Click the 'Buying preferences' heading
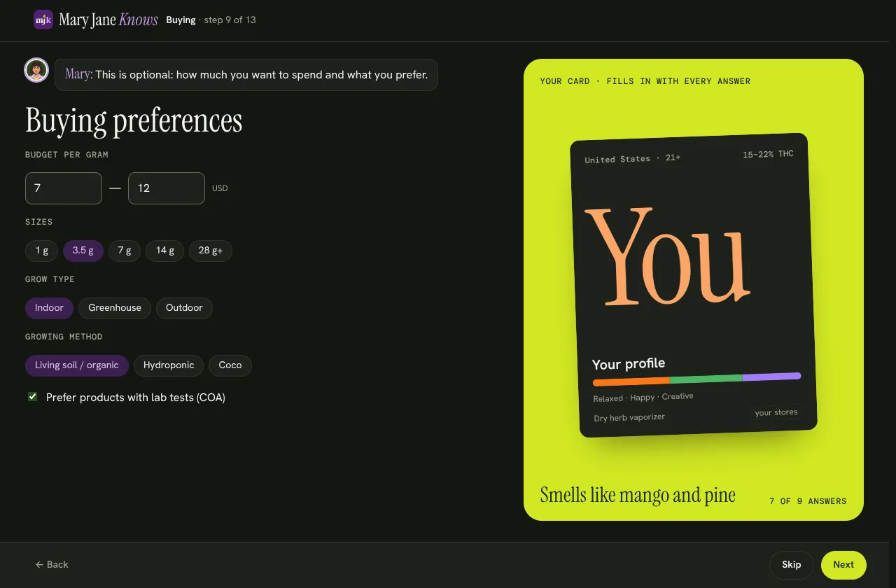This screenshot has width=896, height=588. click(134, 120)
